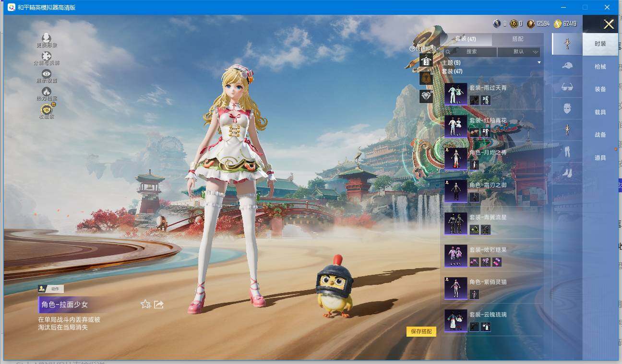622x364 pixels.
Task: Click the 套装-青翼流星 name text
Action: point(488,217)
